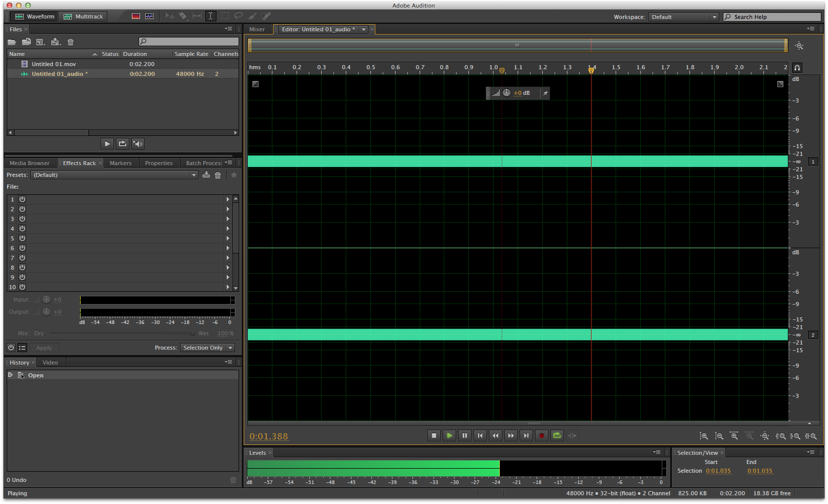Viewport: 828px width, 504px height.
Task: Toggle power for effect slot 1
Action: [x=23, y=199]
